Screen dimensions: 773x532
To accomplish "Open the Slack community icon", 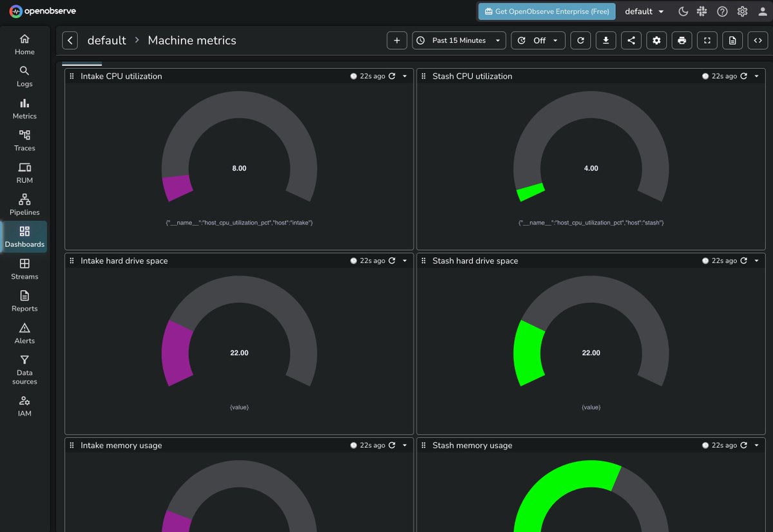I will click(703, 12).
